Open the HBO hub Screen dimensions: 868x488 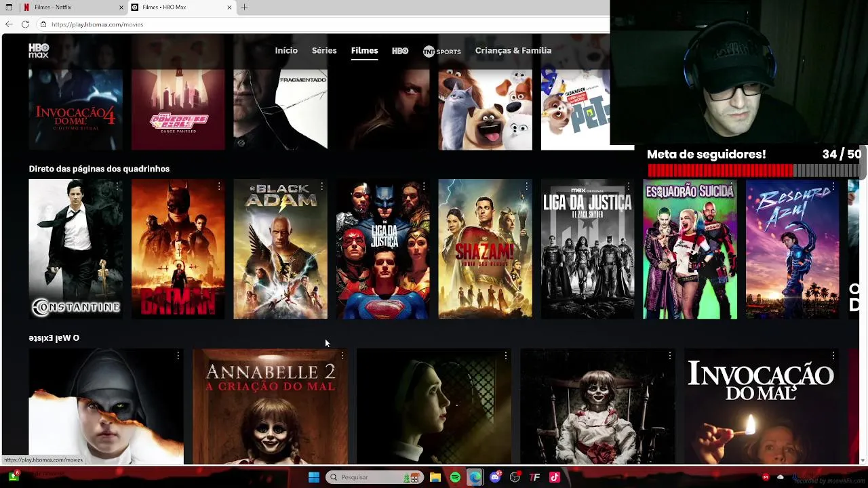(400, 51)
